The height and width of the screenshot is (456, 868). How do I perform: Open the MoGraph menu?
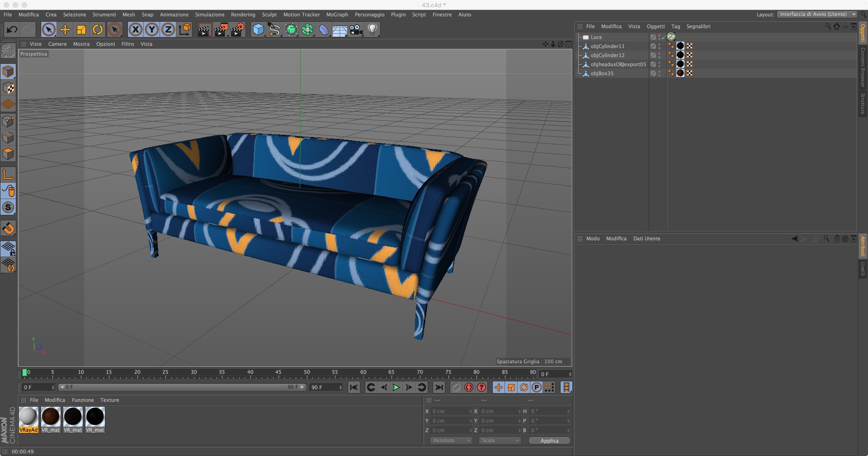tap(337, 14)
